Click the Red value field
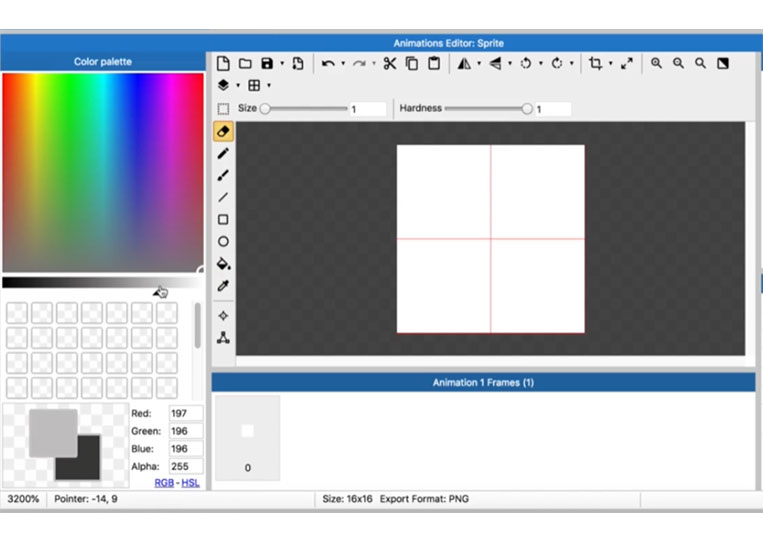The width and height of the screenshot is (763, 541). pos(186,413)
